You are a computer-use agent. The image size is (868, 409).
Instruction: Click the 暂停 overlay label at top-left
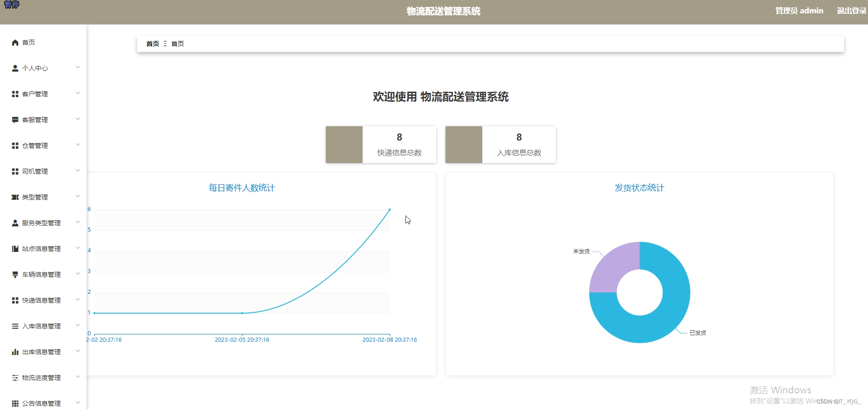click(x=12, y=5)
